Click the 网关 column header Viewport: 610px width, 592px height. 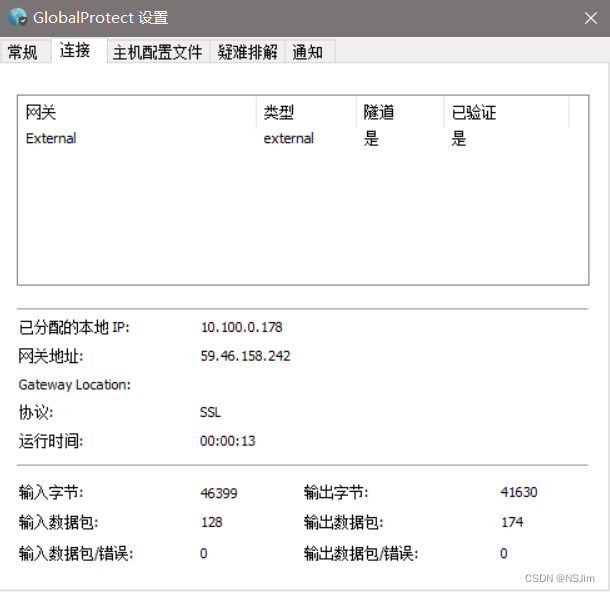[137, 112]
